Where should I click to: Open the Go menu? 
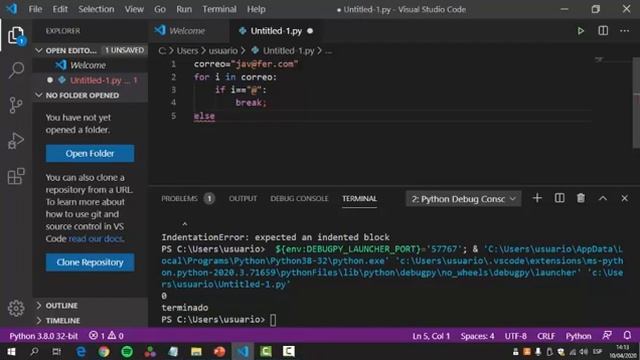160,9
